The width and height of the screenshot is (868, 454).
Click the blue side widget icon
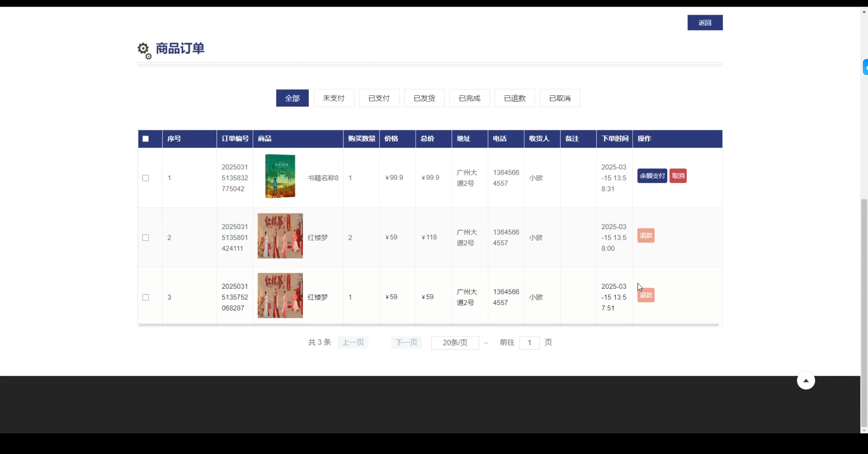pos(866,67)
